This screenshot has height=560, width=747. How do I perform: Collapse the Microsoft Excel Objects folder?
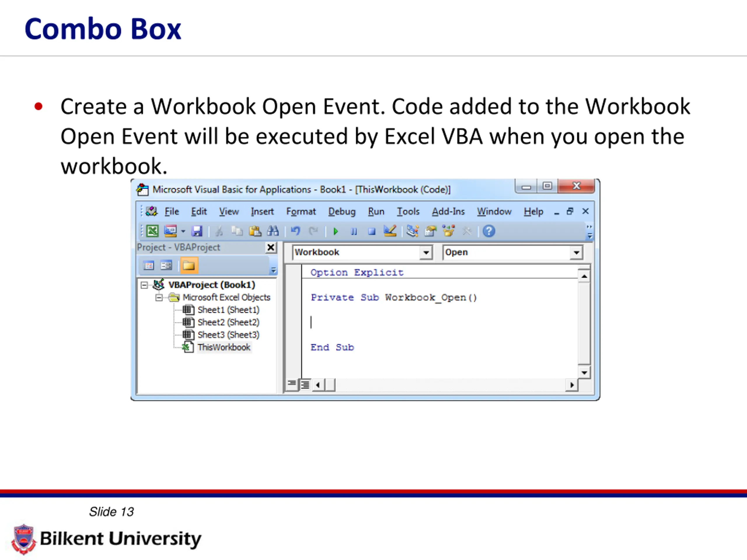coord(159,298)
